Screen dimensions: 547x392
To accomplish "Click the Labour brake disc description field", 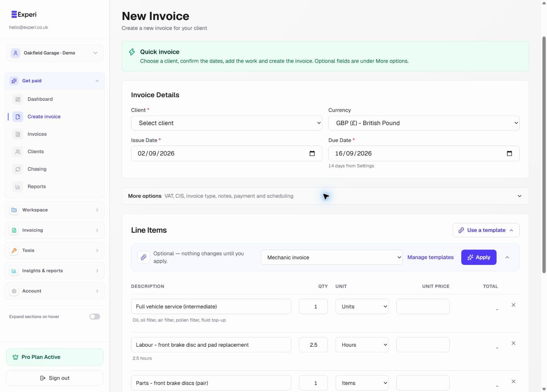I will click(x=211, y=345).
